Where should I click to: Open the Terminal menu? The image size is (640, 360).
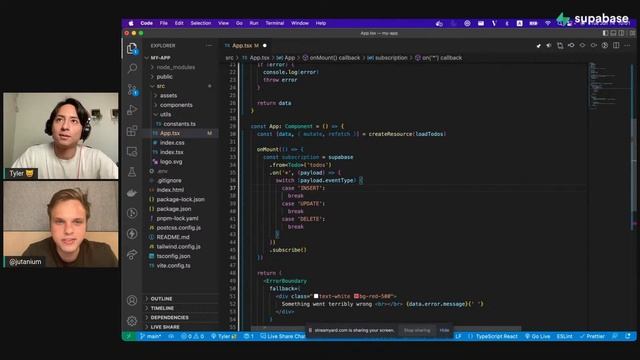(x=275, y=23)
